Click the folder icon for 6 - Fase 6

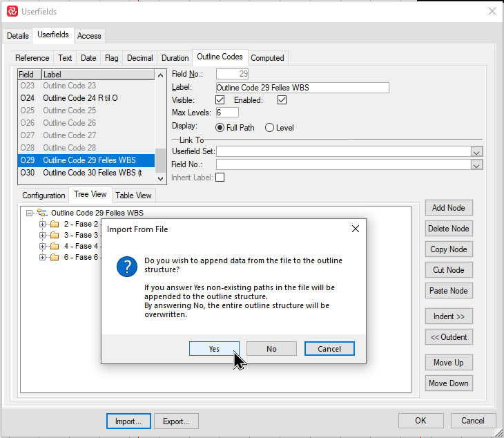55,258
